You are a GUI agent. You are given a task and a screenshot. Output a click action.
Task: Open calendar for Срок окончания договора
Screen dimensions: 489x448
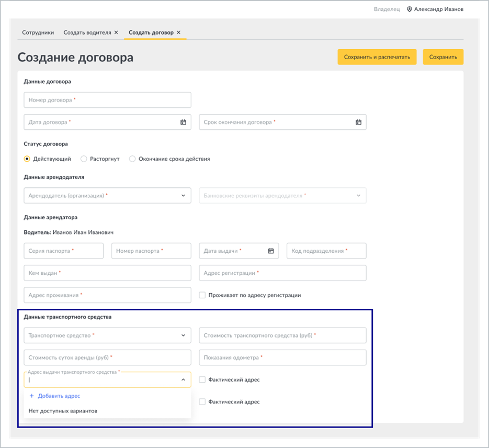[359, 122]
